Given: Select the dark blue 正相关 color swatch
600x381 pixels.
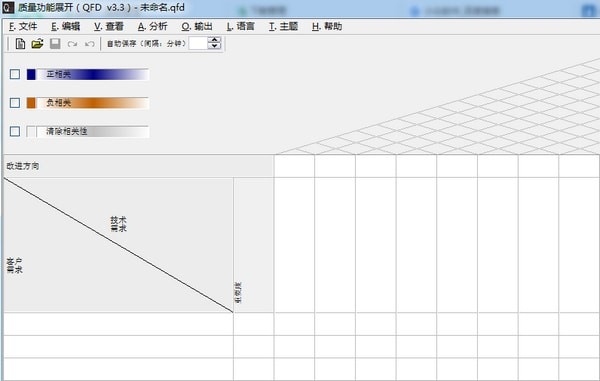Looking at the screenshot, I should tap(31, 74).
